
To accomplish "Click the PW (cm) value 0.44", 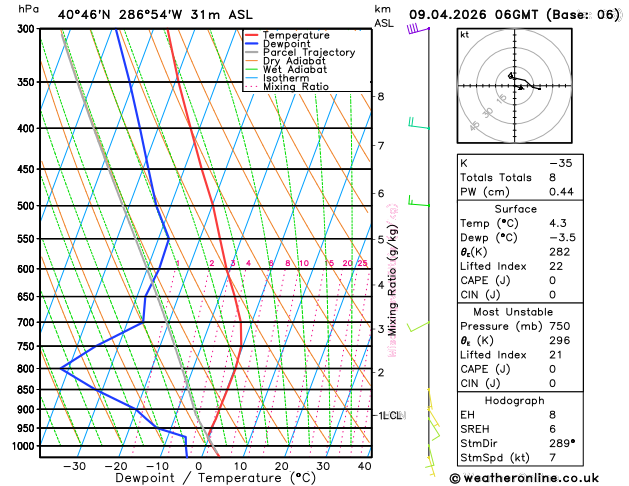I will point(561,192).
